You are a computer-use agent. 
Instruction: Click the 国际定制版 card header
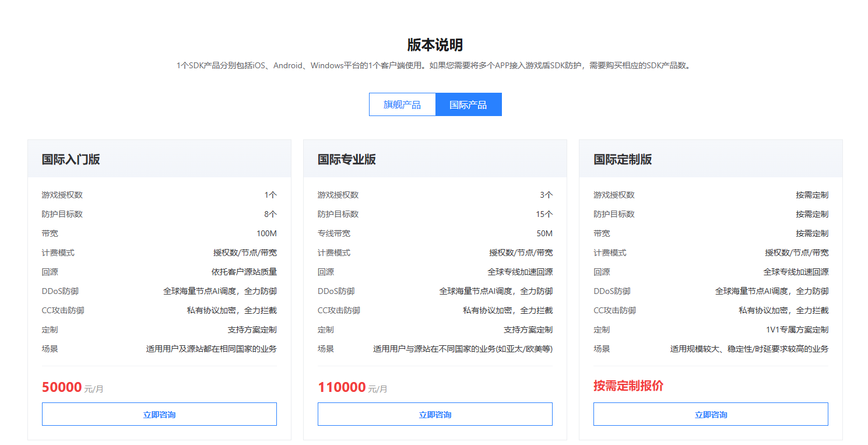tap(623, 159)
